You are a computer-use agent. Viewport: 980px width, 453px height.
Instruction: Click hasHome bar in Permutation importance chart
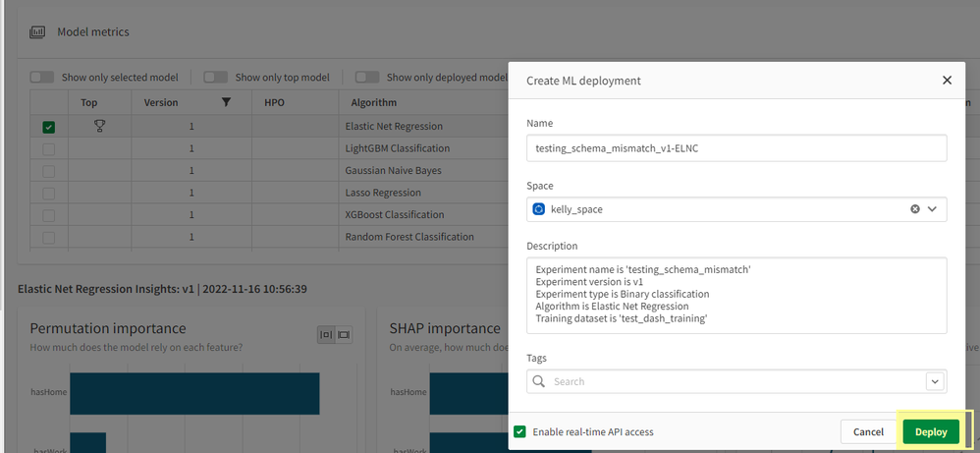pos(194,394)
